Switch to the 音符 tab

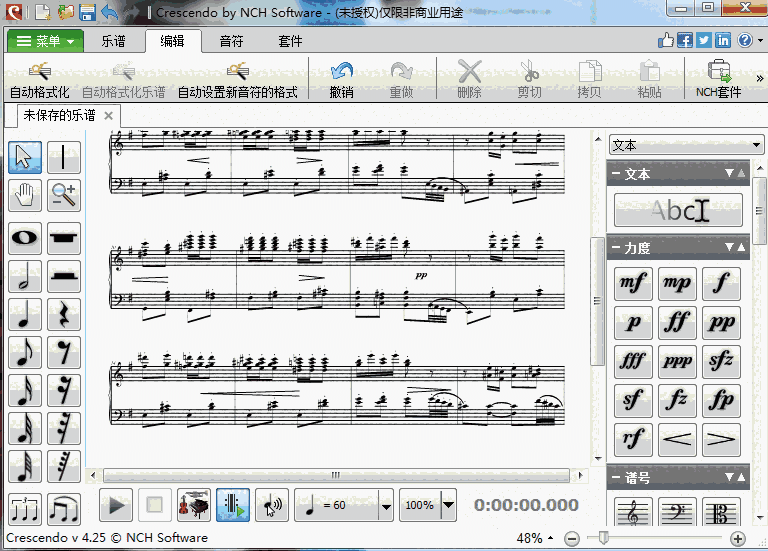pyautogui.click(x=231, y=41)
